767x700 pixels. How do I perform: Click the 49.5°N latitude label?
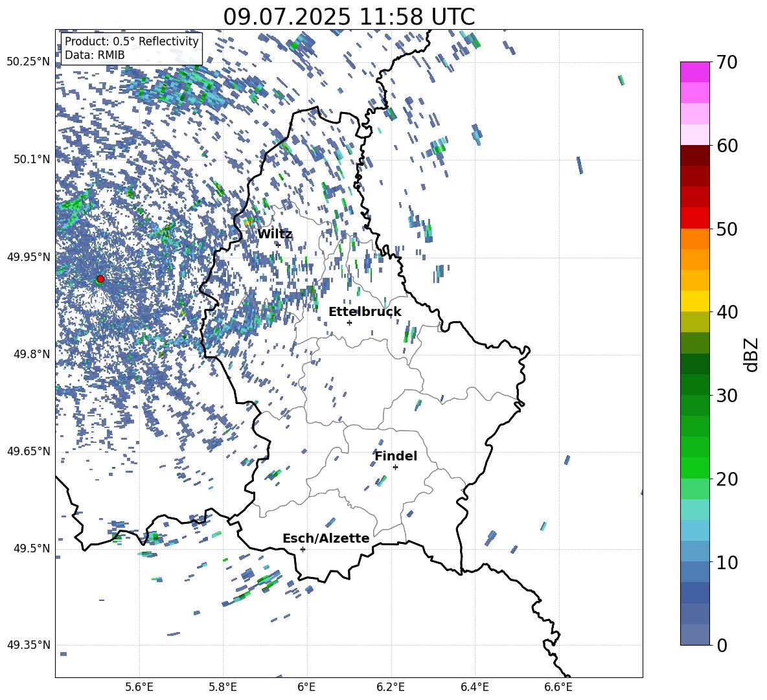[32, 548]
